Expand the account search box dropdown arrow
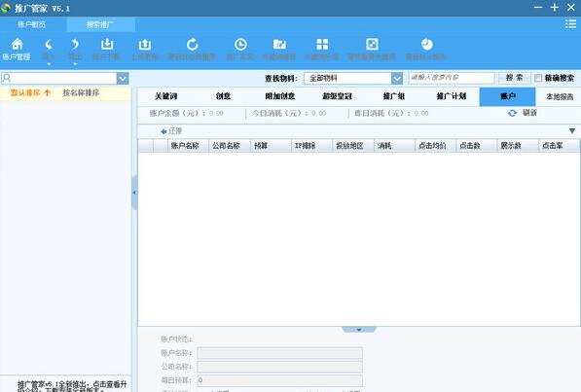Viewport: 581px width, 392px height. (123, 78)
